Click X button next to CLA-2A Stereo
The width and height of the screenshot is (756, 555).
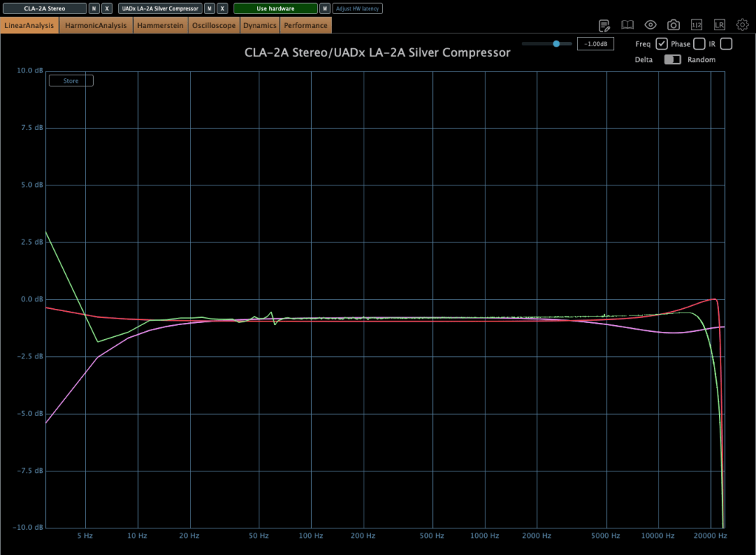point(107,9)
